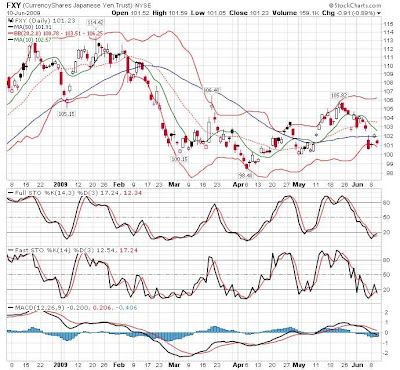
Task: Click the CurrencyShares Japanese Yen Trust name
Action: click(77, 6)
